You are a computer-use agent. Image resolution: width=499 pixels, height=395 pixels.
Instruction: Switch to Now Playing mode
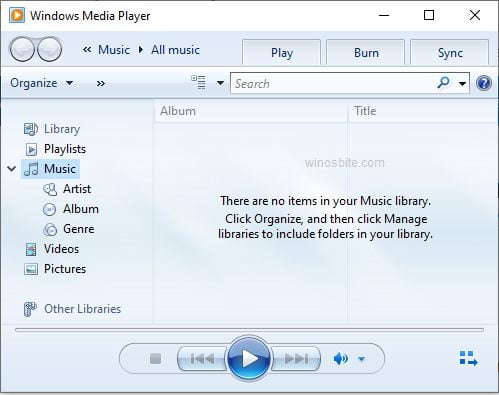click(468, 358)
